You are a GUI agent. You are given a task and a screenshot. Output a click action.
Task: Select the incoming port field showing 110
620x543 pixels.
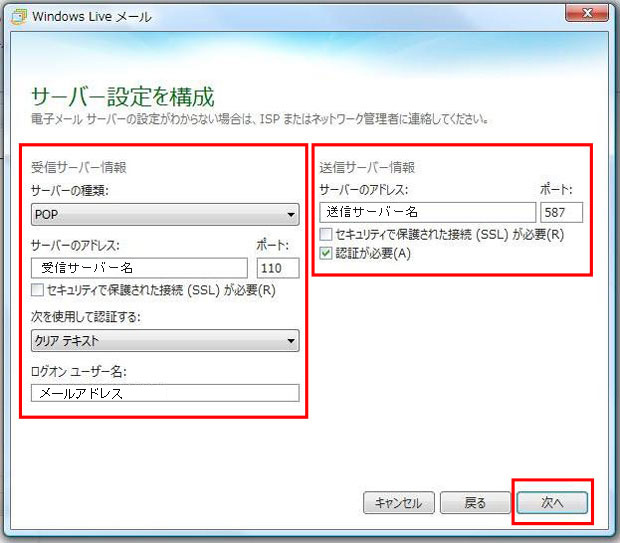click(x=278, y=268)
